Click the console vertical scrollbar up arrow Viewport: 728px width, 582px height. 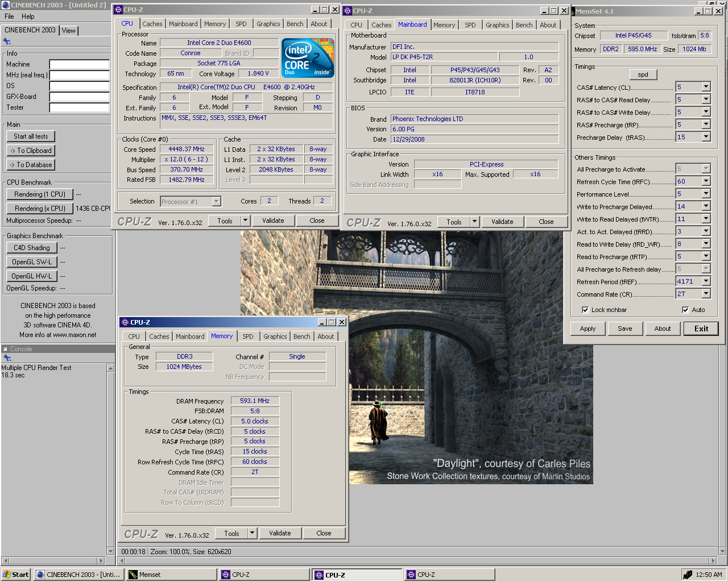110,368
